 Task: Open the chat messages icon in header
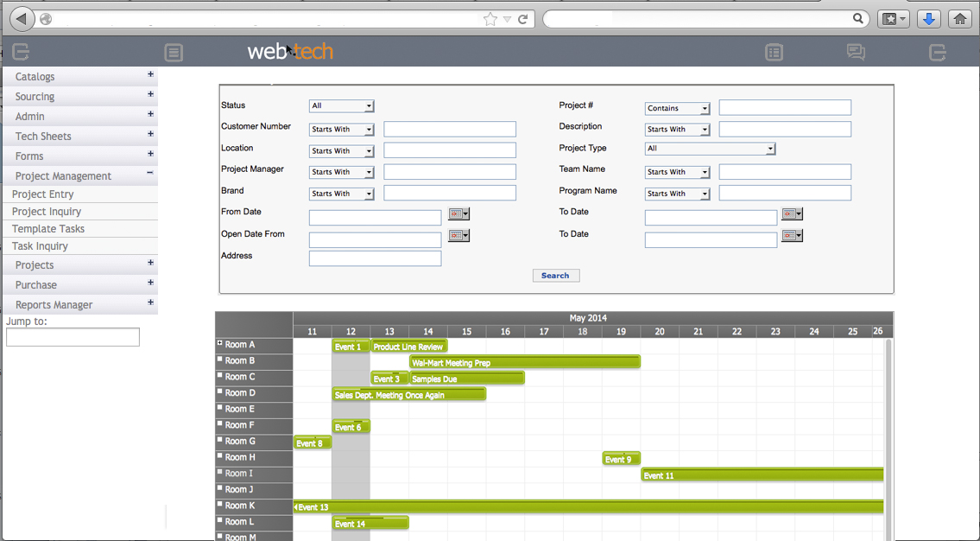tap(856, 52)
